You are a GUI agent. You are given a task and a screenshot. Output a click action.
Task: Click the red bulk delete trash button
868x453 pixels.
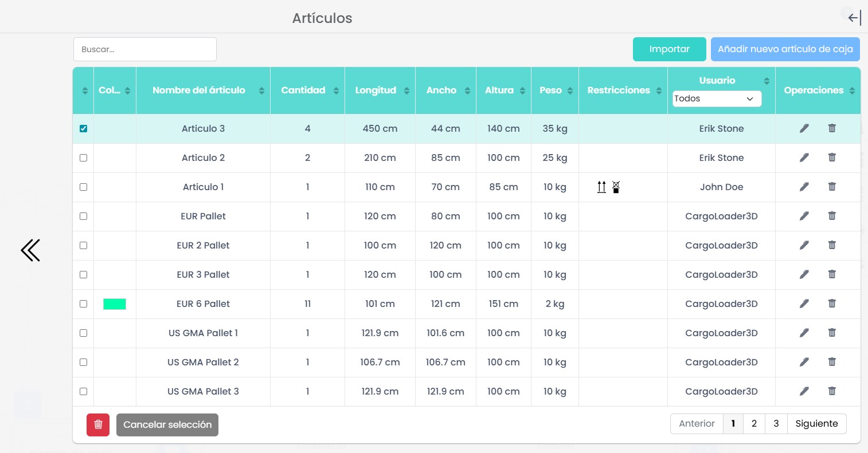coord(98,424)
